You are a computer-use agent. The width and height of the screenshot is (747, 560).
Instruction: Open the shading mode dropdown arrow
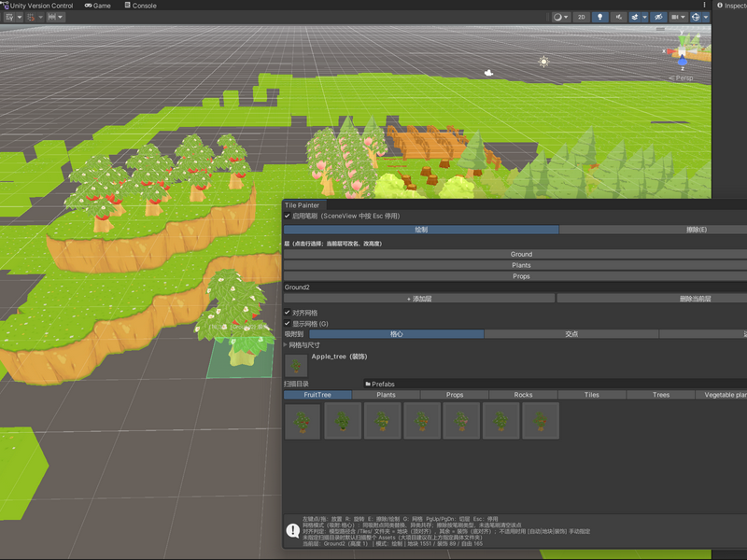566,17
